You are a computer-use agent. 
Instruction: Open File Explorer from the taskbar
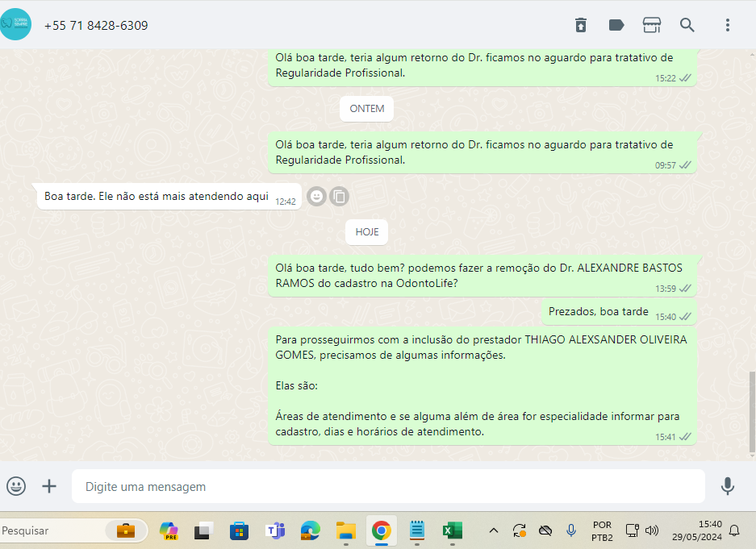pyautogui.click(x=345, y=530)
